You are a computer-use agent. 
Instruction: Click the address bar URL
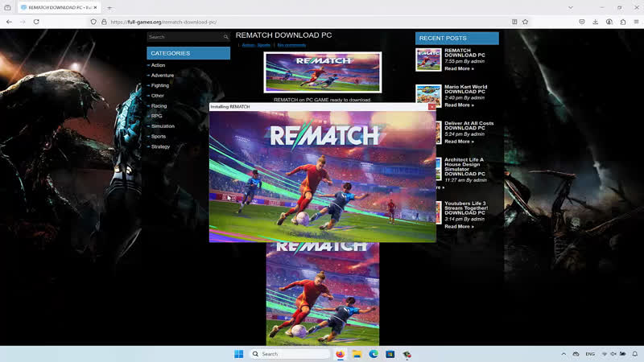coord(163,22)
